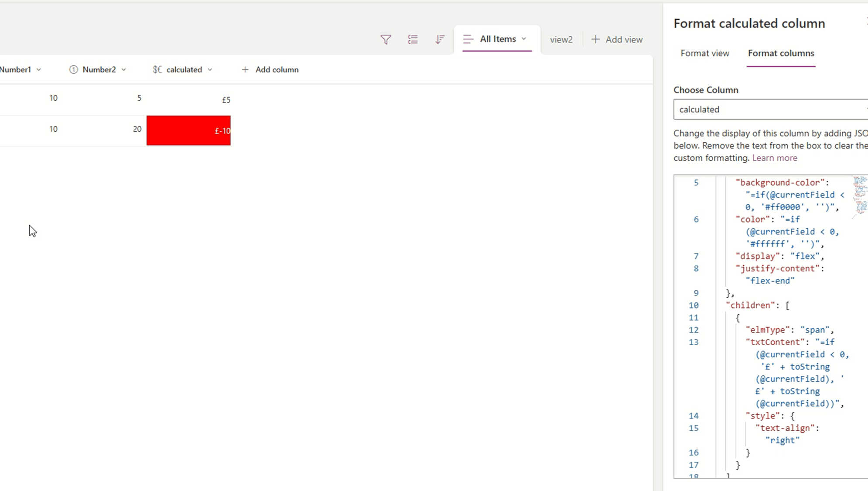Click the "display": "flex" line in editor
868x491 pixels.
pyautogui.click(x=780, y=256)
